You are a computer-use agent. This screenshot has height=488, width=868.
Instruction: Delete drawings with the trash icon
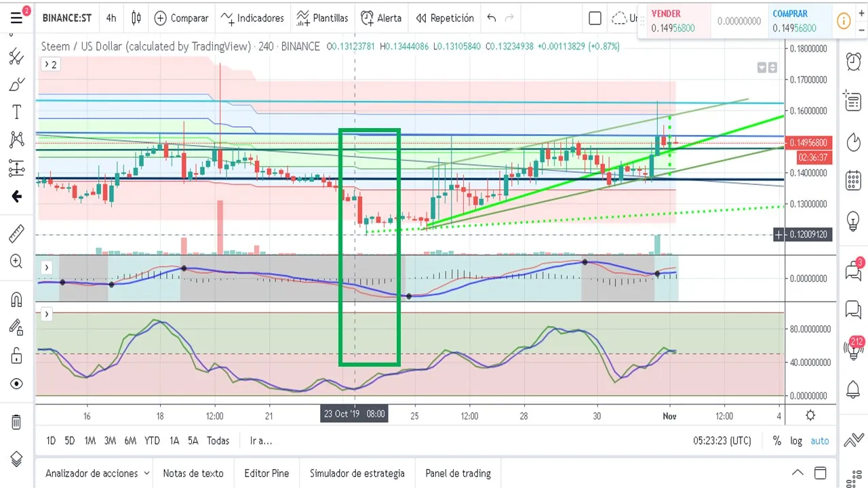pos(16,422)
